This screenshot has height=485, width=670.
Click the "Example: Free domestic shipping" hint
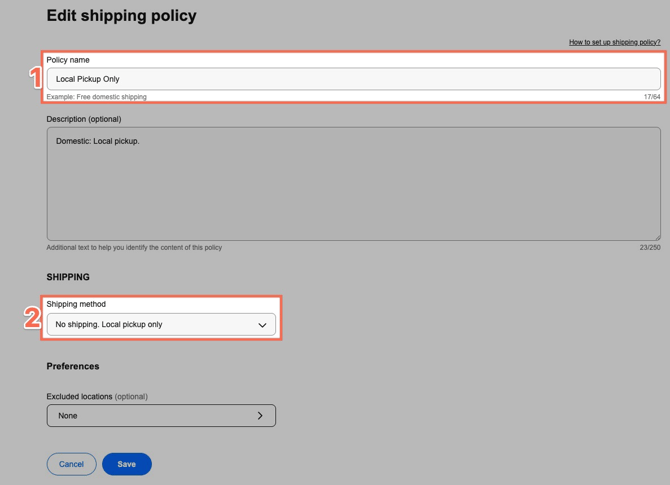pyautogui.click(x=96, y=97)
